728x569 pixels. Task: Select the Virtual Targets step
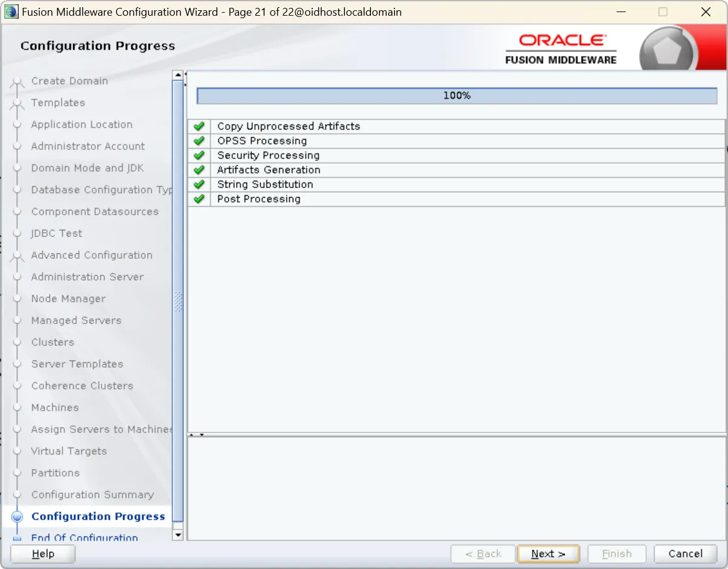tap(69, 451)
